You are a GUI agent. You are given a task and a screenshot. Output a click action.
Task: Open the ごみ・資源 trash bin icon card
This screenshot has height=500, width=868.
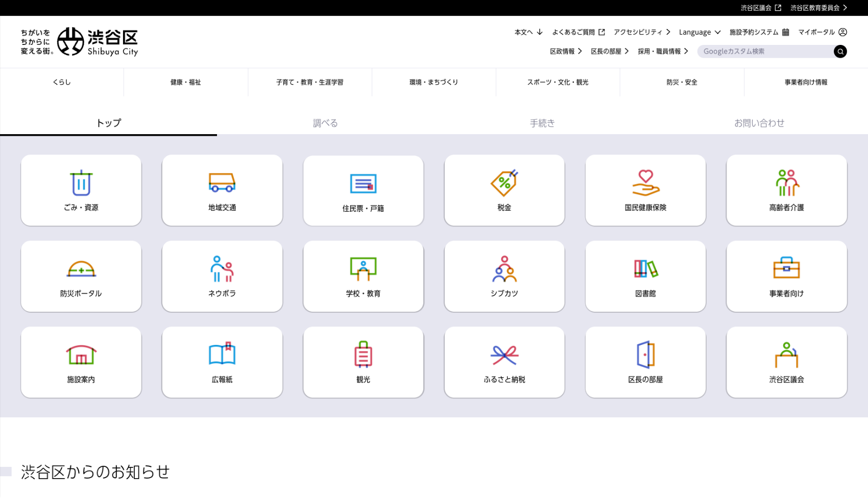pyautogui.click(x=81, y=190)
